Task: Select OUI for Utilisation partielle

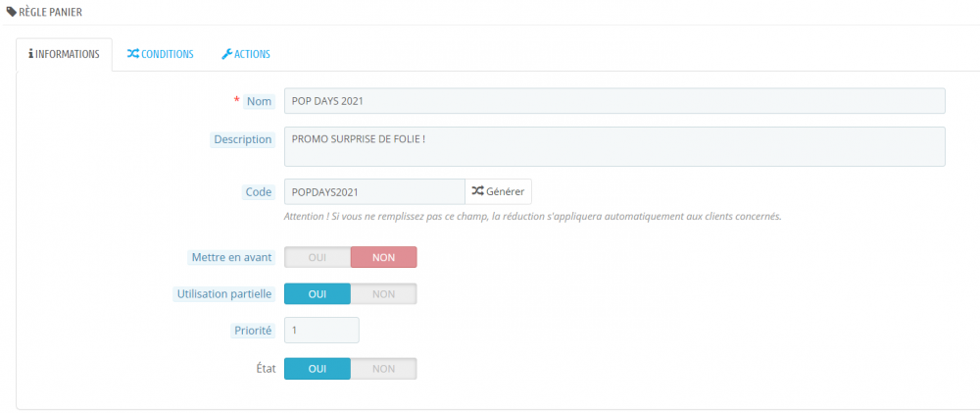Action: [x=318, y=294]
